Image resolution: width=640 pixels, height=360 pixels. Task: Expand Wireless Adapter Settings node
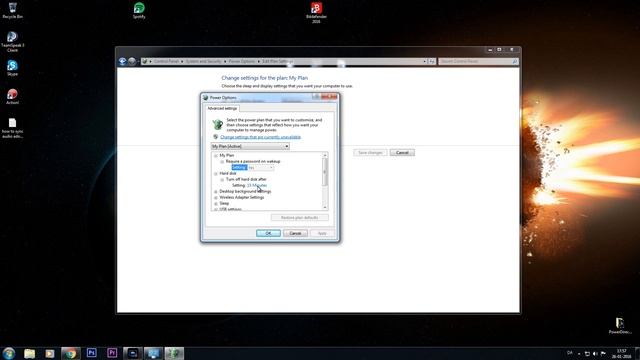216,198
